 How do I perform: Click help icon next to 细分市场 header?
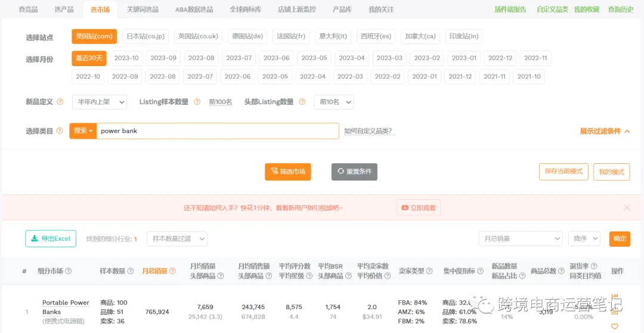(68, 271)
